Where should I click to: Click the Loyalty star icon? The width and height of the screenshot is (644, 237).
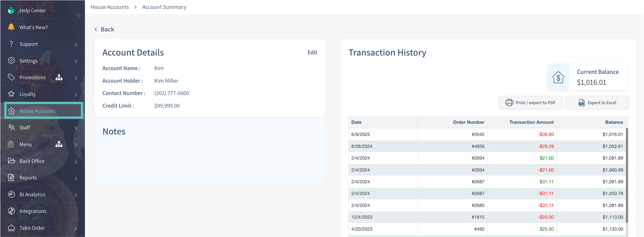11,94
